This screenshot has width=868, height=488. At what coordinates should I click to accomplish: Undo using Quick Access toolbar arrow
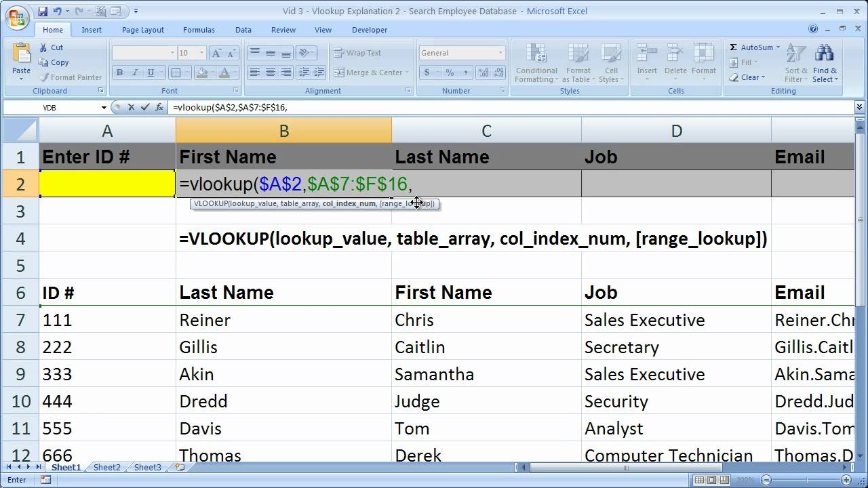[58, 12]
